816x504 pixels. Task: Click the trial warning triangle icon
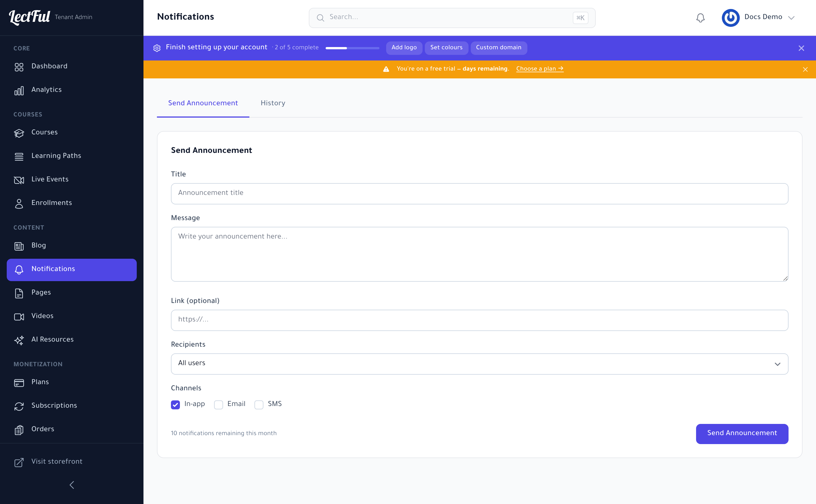(x=386, y=69)
